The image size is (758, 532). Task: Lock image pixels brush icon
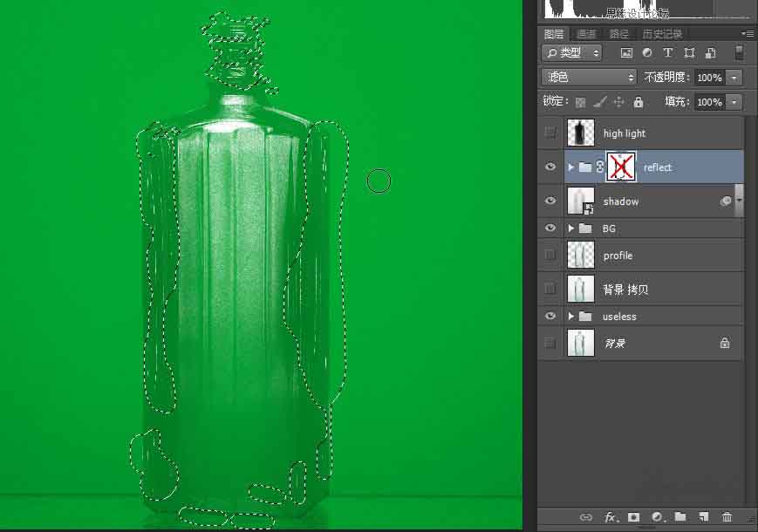tap(600, 102)
